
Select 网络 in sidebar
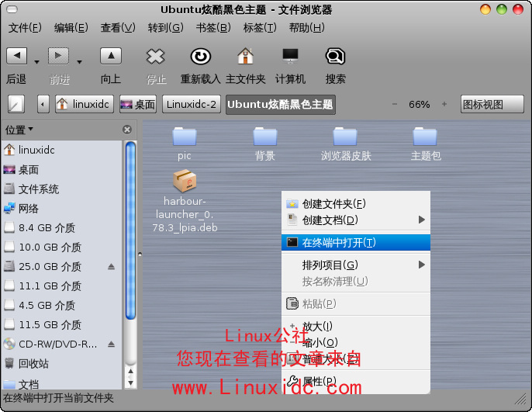coord(62,208)
